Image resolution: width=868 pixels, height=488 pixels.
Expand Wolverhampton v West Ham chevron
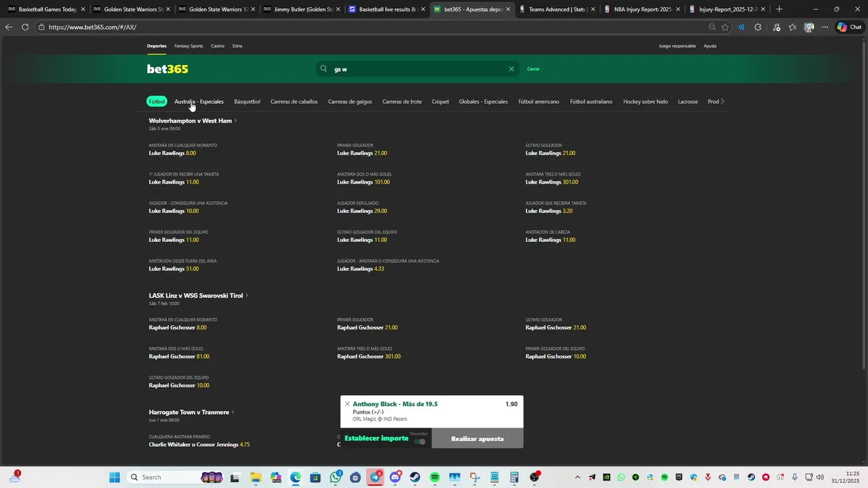(235, 121)
